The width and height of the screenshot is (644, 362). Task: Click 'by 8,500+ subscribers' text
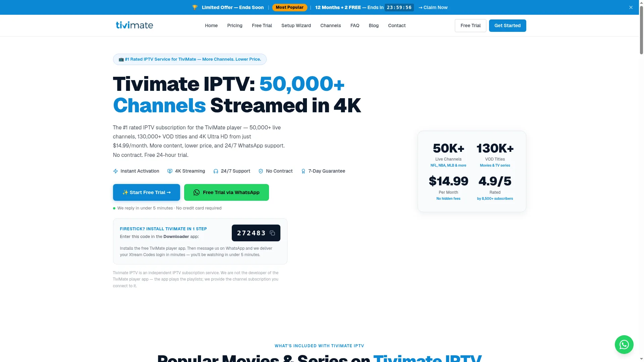click(x=495, y=199)
